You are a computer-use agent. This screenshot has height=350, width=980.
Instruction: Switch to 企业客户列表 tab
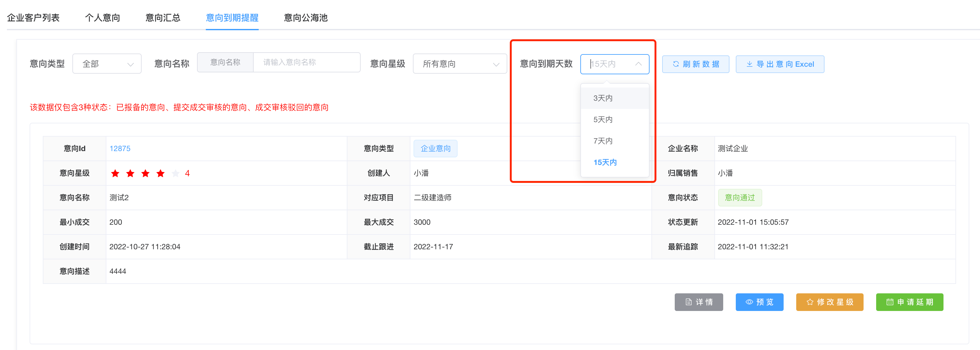pos(33,18)
